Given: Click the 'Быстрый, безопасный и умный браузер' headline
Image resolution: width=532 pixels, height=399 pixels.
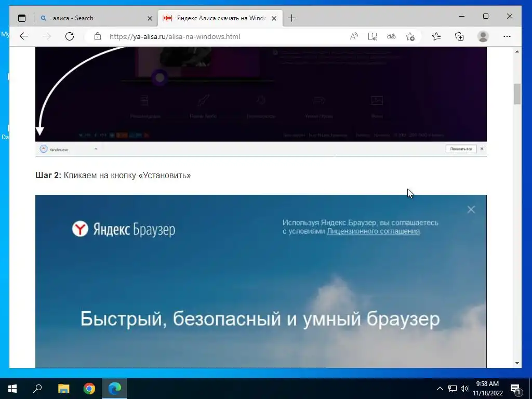Looking at the screenshot, I should (260, 319).
